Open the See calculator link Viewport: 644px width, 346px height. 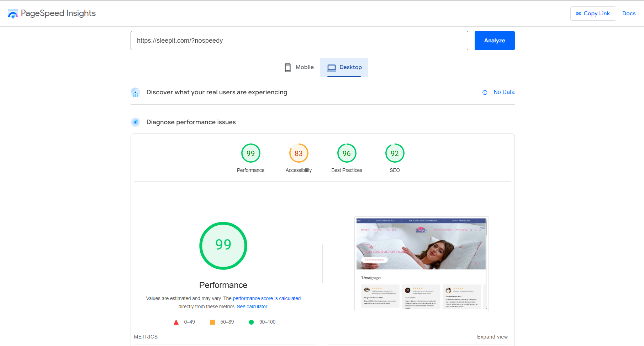click(252, 307)
